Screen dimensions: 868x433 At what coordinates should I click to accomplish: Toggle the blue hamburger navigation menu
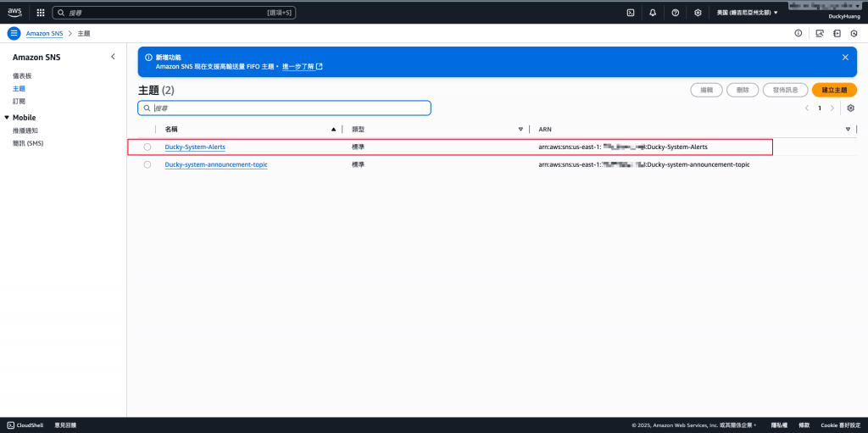pyautogui.click(x=14, y=33)
